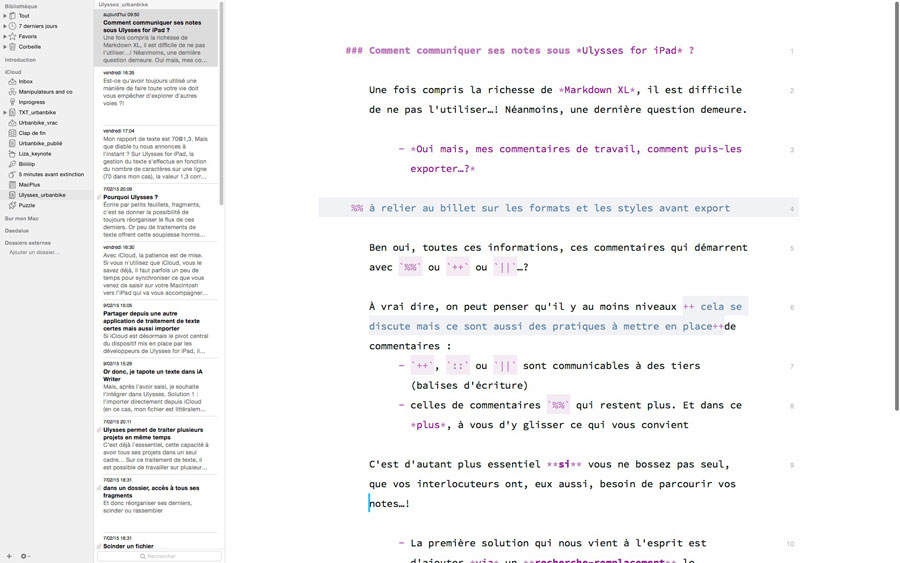This screenshot has height=563, width=900.
Task: Open sheet 'Comment communiquer ses notes'
Action: [156, 38]
